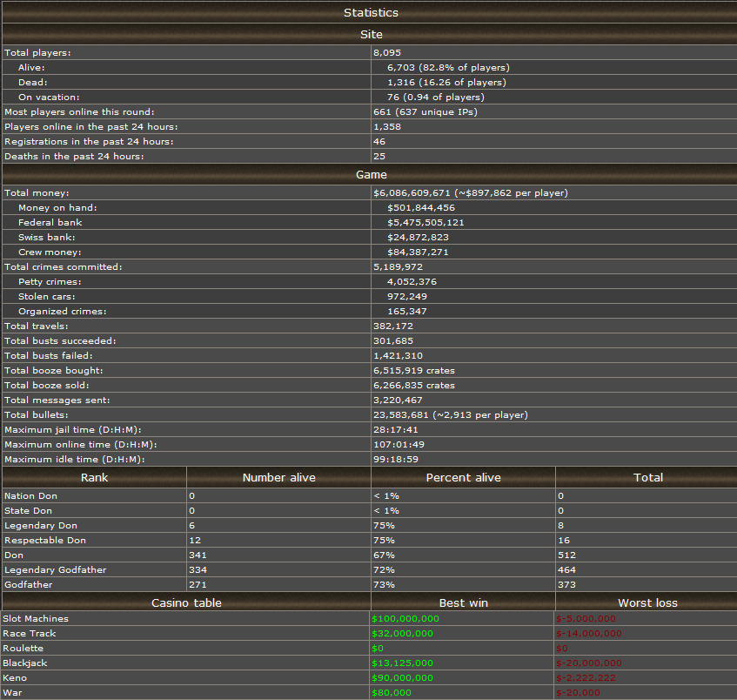Click the Total column header
Screen dimensions: 737x700
tap(648, 477)
